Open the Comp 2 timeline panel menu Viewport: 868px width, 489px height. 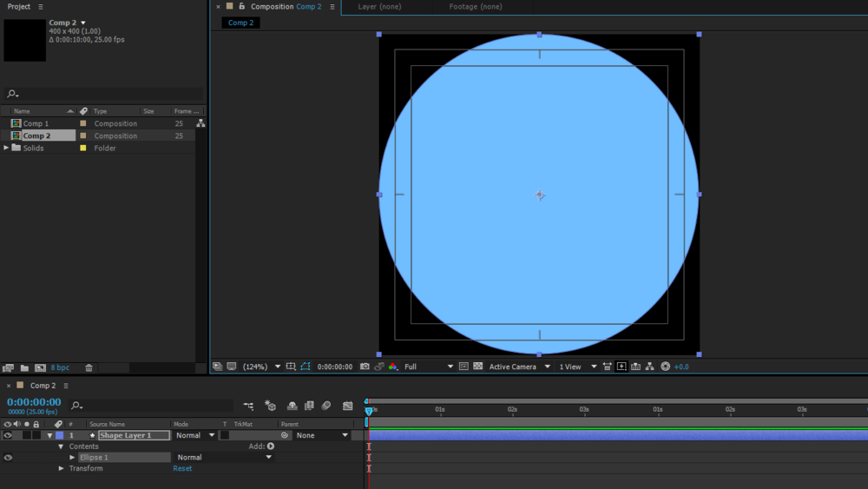(x=66, y=386)
